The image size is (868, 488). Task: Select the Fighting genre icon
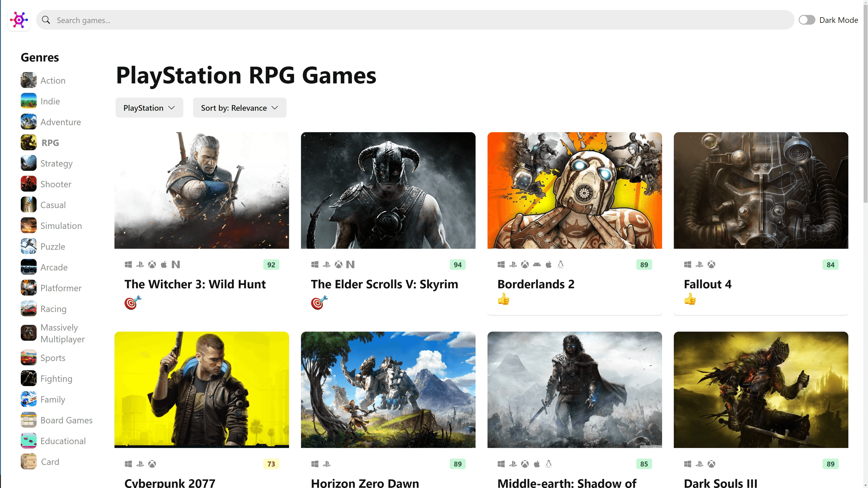(x=29, y=379)
